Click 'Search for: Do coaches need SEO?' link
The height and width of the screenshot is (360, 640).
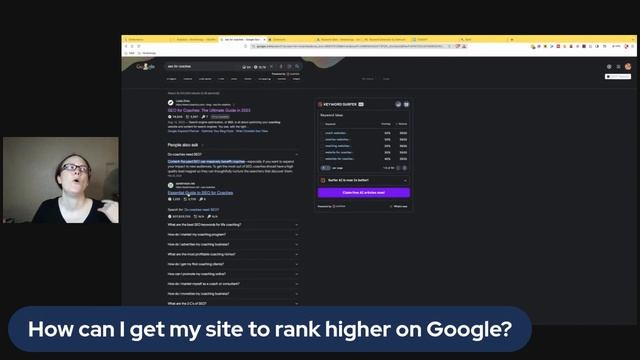tap(193, 210)
